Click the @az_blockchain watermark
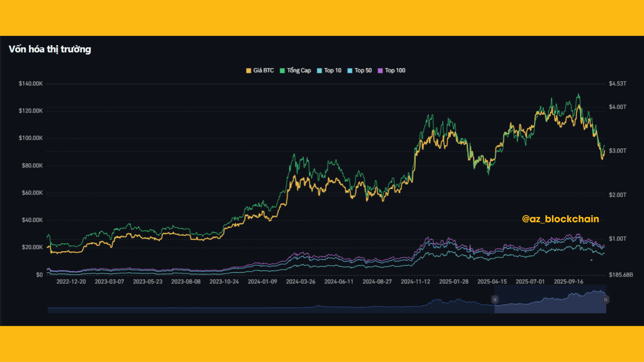The height and width of the screenshot is (362, 644). [x=560, y=219]
